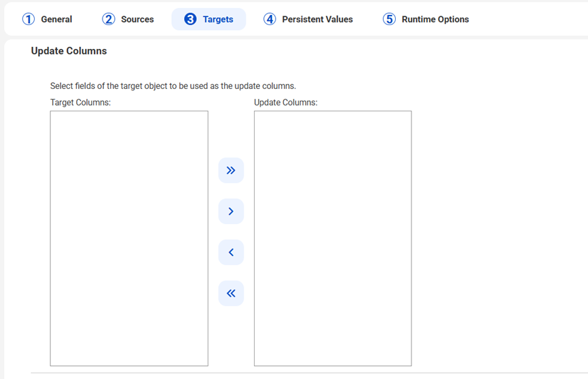Click the 'Select fields of the target object' instruction text
The height and width of the screenshot is (379, 588).
(173, 86)
